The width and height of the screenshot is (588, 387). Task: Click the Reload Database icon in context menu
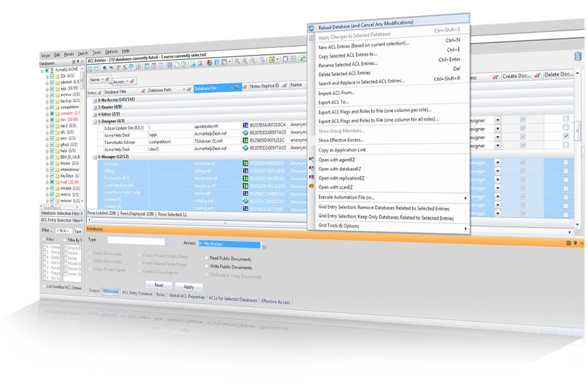[311, 28]
